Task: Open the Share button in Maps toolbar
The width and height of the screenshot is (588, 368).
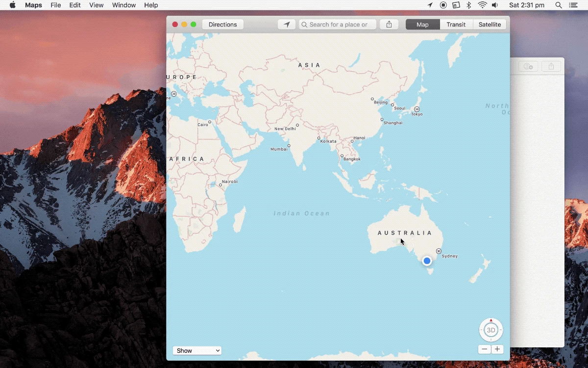Action: tap(389, 25)
